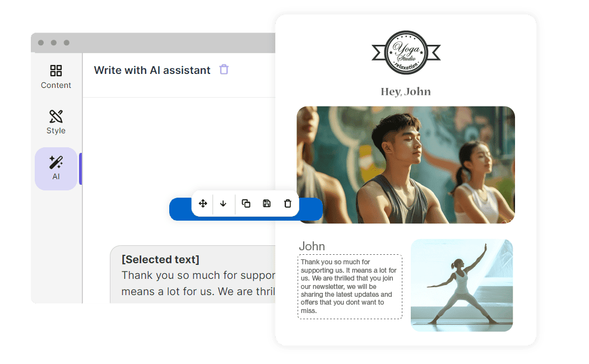The height and width of the screenshot is (364, 589).
Task: Click the move down arrow icon
Action: [x=223, y=203]
